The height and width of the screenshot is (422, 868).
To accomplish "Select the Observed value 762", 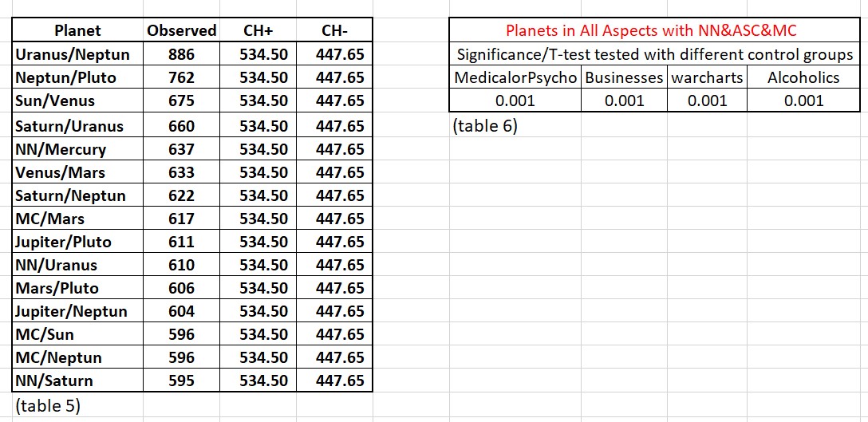I will pyautogui.click(x=182, y=78).
